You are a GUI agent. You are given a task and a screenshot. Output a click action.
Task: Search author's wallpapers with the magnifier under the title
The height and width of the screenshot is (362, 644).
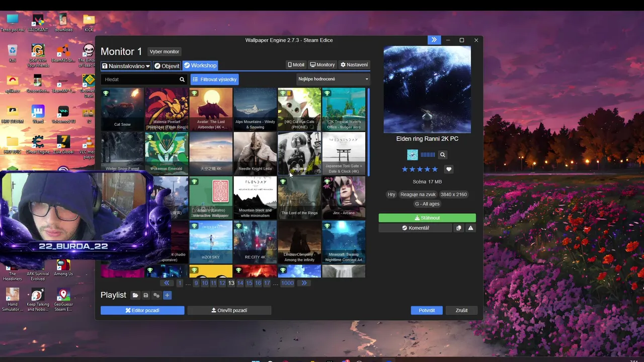click(442, 155)
